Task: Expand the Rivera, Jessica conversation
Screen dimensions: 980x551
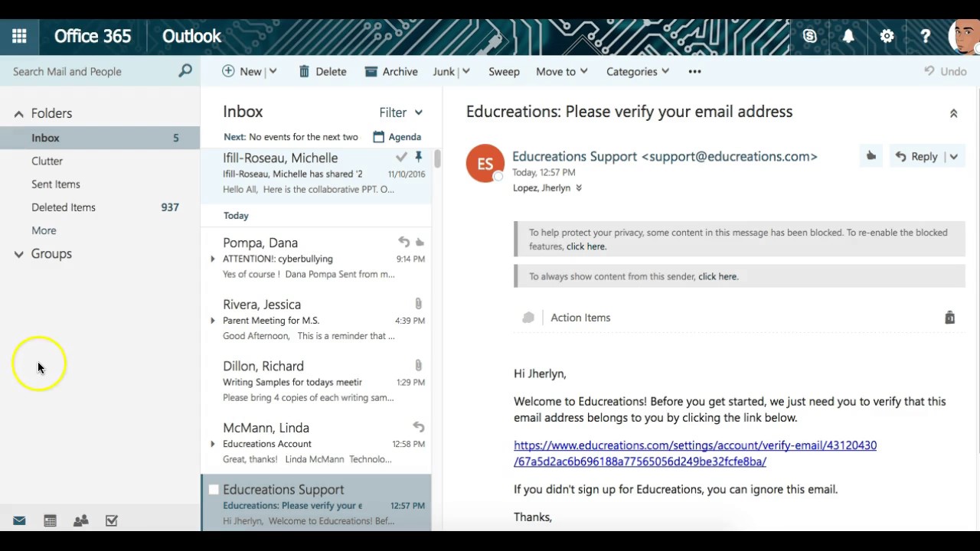Action: point(213,321)
